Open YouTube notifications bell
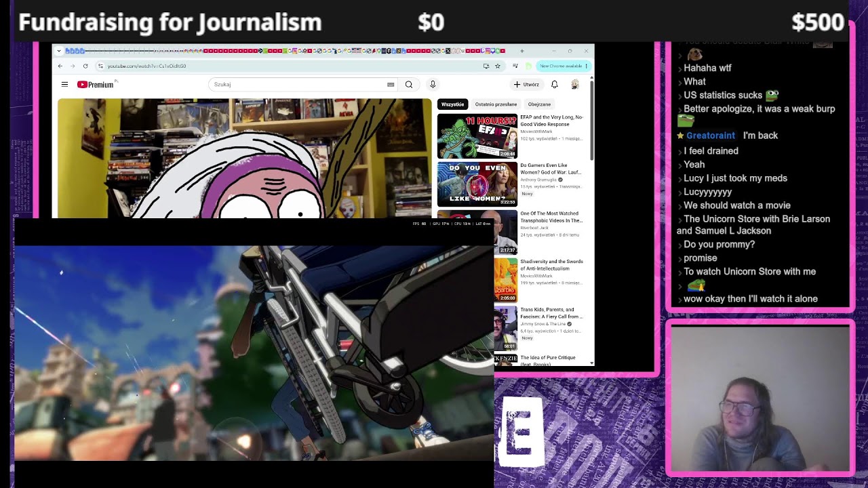The height and width of the screenshot is (488, 868). [x=555, y=85]
